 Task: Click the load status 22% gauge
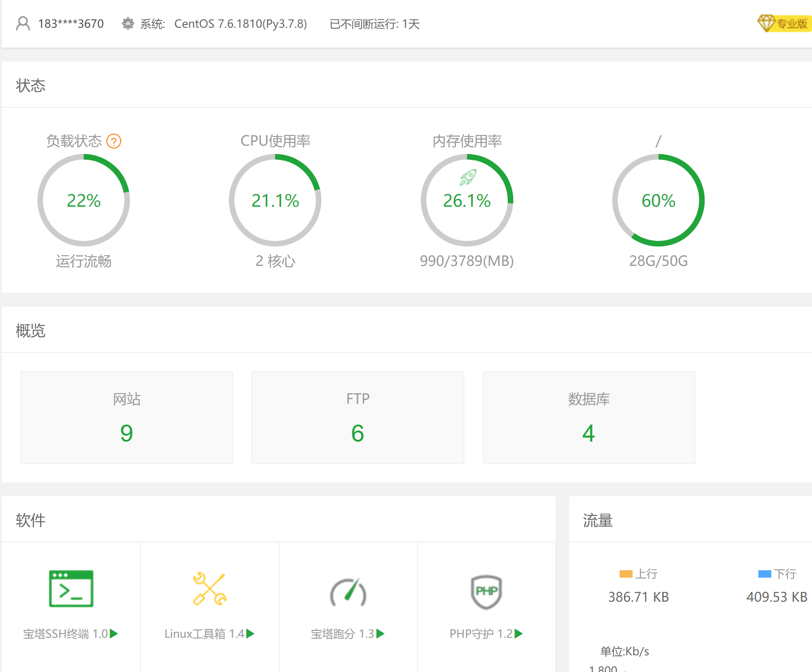click(84, 200)
